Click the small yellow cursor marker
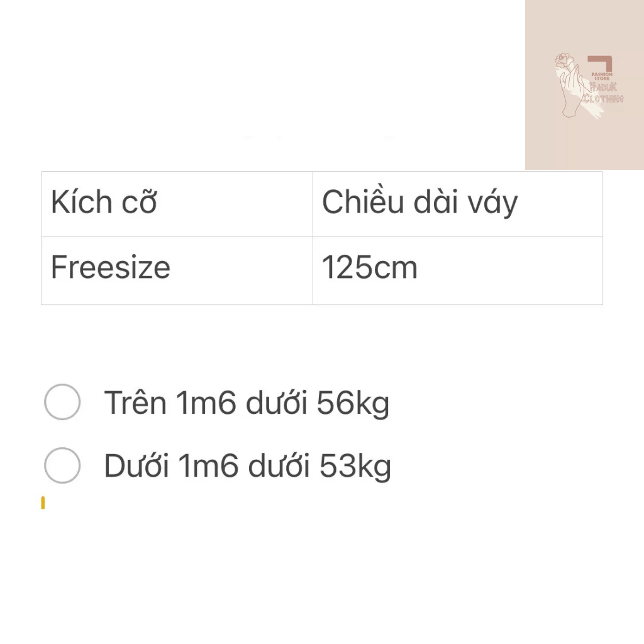The width and height of the screenshot is (644, 644). coord(43,502)
